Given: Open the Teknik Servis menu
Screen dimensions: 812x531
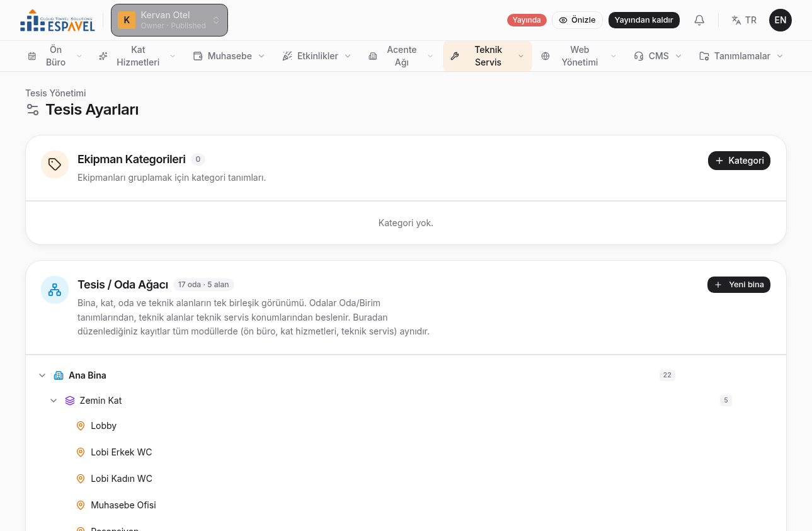Looking at the screenshot, I should pos(488,56).
